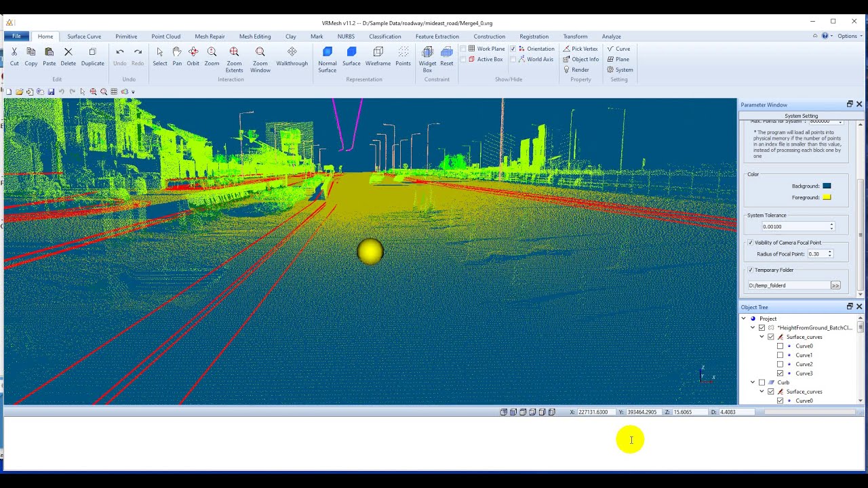Click the temporary folder browse >> button
868x488 pixels.
835,285
